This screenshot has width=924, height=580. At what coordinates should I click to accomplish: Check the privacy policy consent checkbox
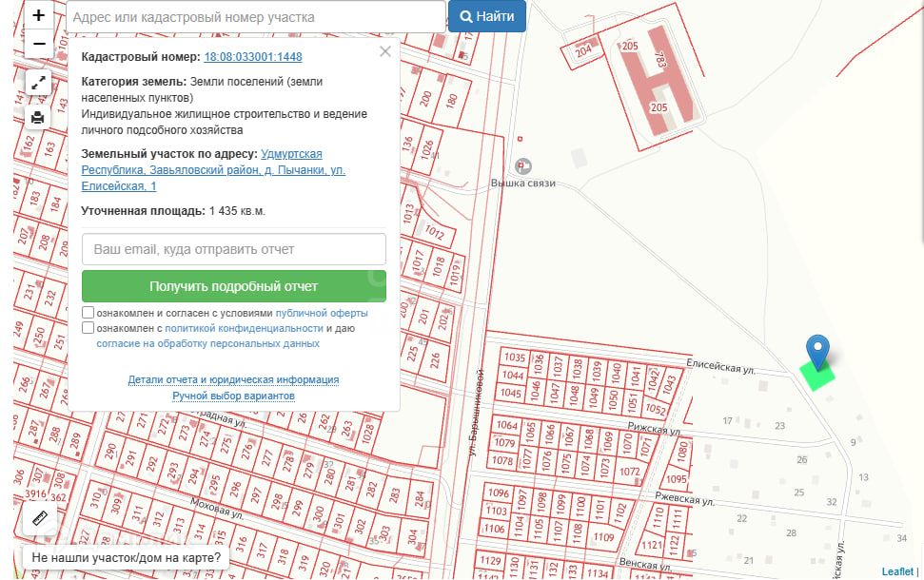[x=88, y=327]
